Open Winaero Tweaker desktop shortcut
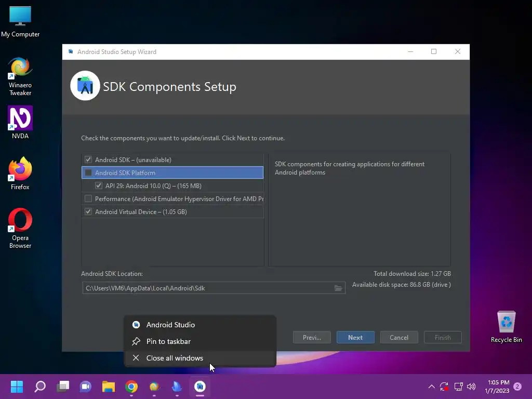 pos(20,76)
